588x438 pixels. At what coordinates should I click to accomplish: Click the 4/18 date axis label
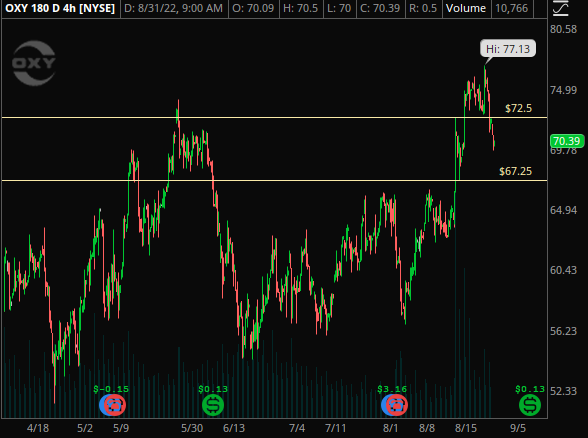pos(38,428)
